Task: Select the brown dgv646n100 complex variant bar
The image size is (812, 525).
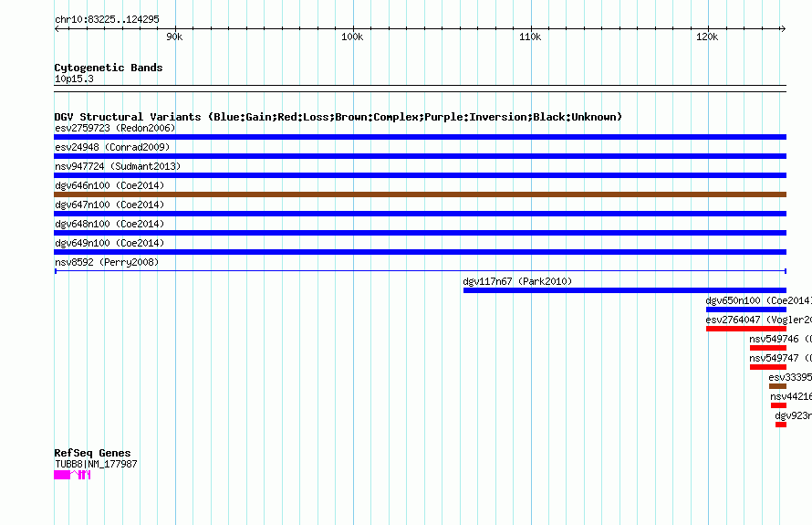Action: (420, 194)
